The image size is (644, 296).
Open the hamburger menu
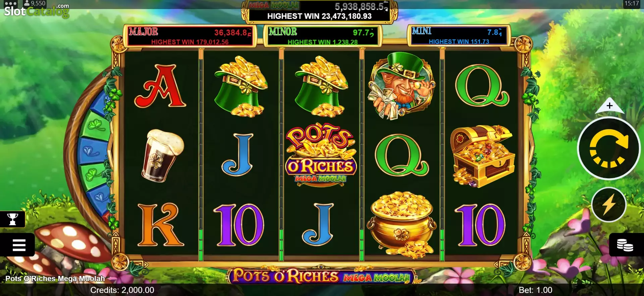pos(17,245)
